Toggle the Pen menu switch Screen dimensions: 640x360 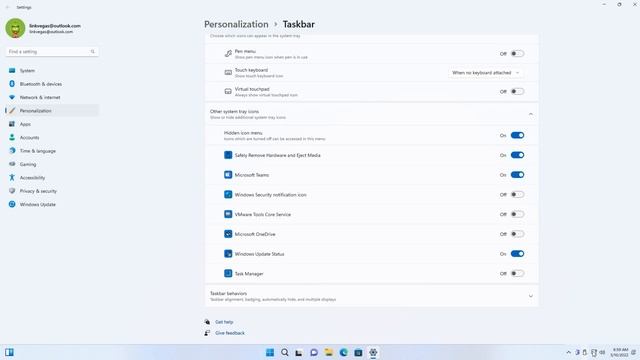(517, 53)
